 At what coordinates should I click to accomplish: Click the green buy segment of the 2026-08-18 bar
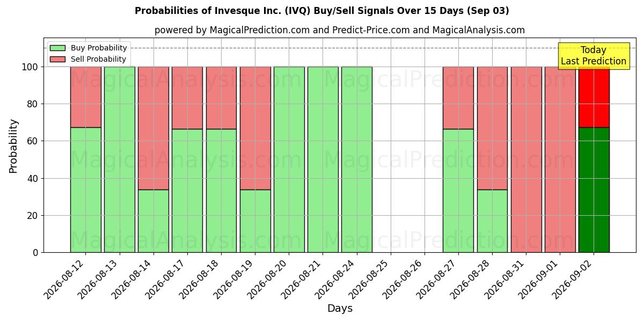pos(221,191)
